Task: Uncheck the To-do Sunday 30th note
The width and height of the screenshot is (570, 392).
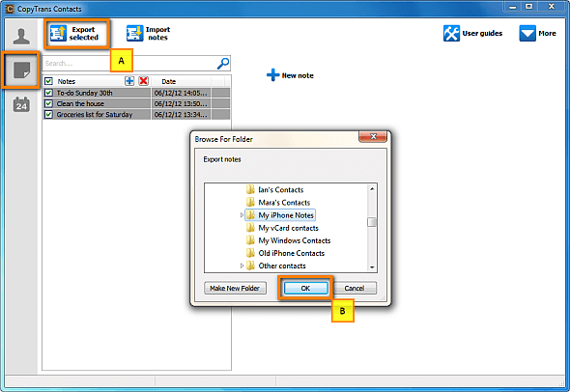Action: tap(48, 93)
